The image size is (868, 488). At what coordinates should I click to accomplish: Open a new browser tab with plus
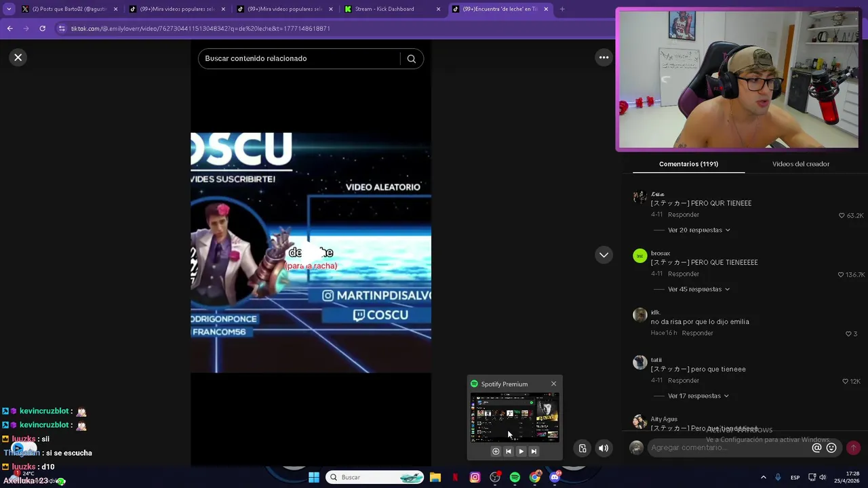pos(562,9)
